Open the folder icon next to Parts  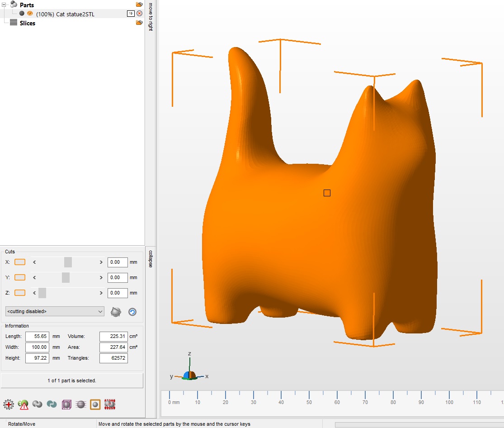pyautogui.click(x=139, y=4)
